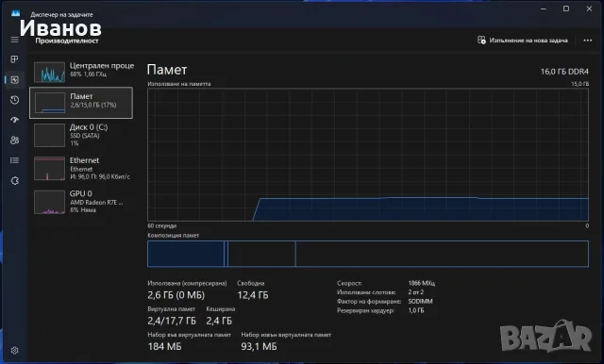Minimize the Task Manager window
The image size is (604, 364).
[x=544, y=8]
